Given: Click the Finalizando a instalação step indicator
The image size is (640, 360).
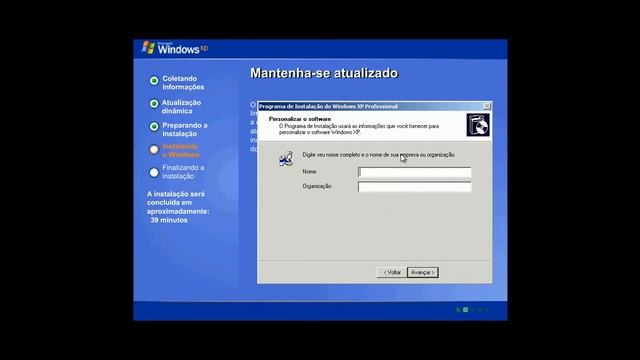Looking at the screenshot, I should [154, 173].
